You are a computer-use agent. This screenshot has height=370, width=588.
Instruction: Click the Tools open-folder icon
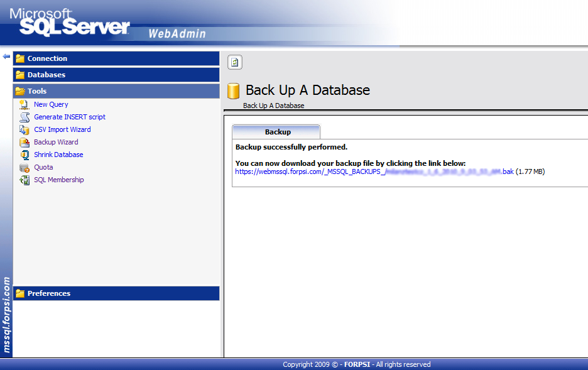click(x=20, y=91)
